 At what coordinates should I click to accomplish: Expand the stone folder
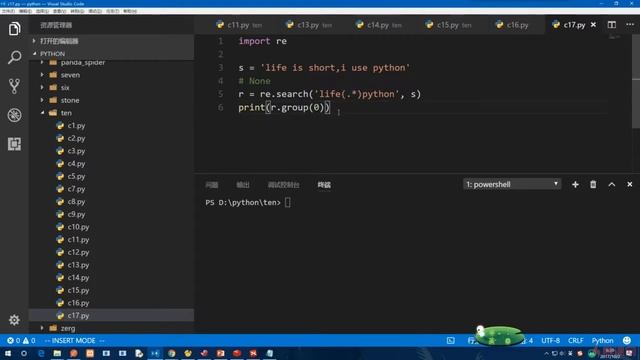[70, 100]
